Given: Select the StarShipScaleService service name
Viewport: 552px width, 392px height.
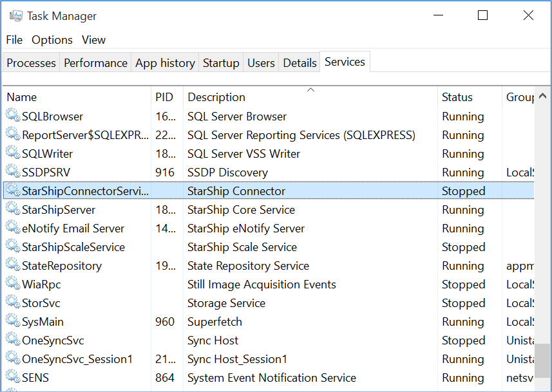Looking at the screenshot, I should click(x=73, y=247).
